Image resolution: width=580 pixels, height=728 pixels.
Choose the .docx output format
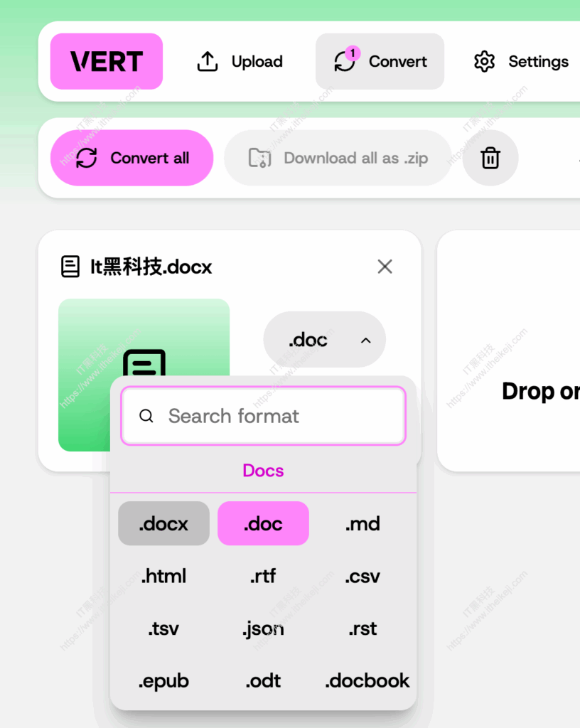coord(163,523)
